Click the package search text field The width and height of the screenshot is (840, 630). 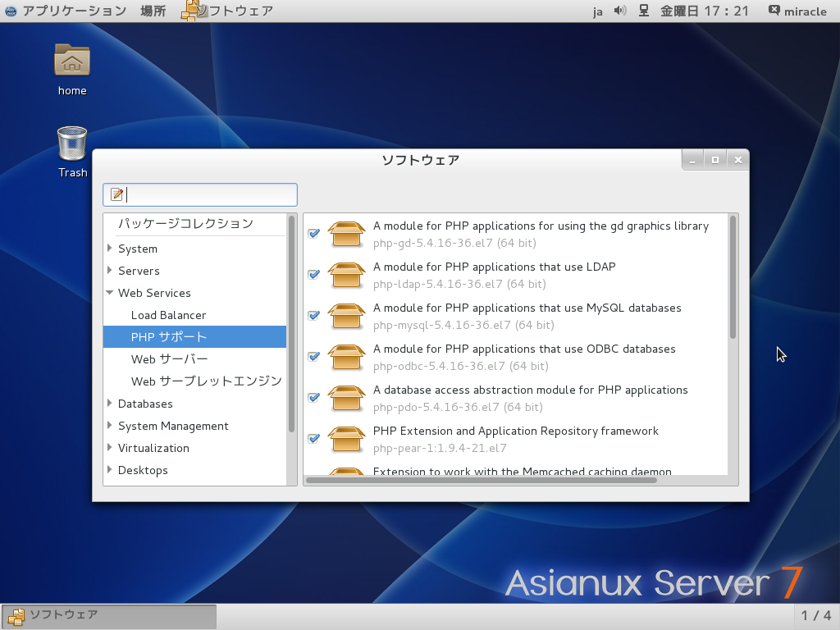pyautogui.click(x=209, y=194)
